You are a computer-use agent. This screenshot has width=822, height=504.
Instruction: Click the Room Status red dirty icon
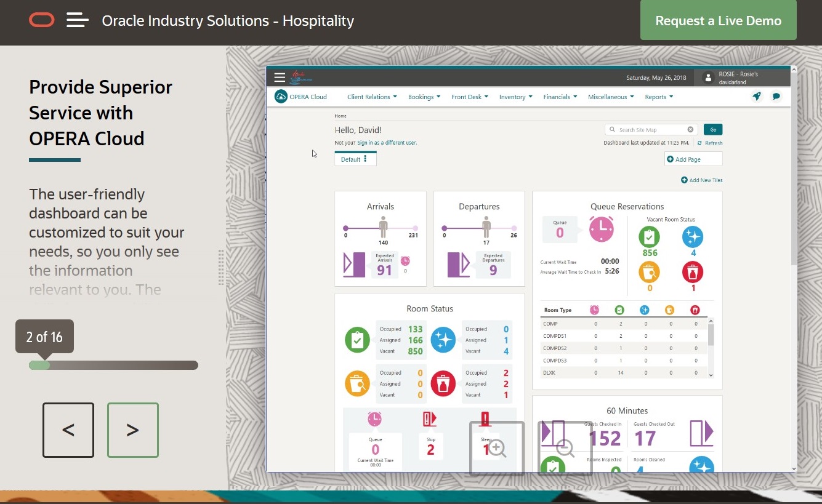[443, 383]
